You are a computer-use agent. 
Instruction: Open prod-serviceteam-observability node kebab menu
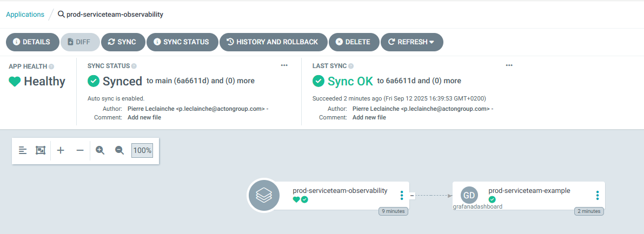click(x=402, y=195)
